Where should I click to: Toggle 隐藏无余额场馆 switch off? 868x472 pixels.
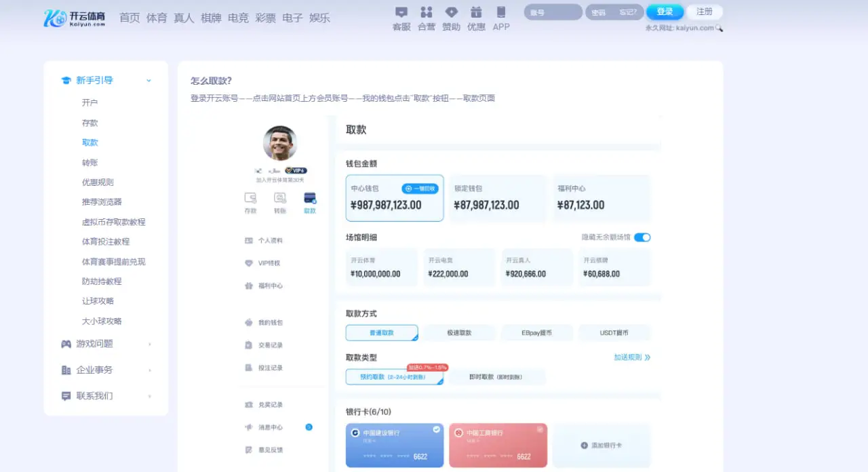click(643, 237)
